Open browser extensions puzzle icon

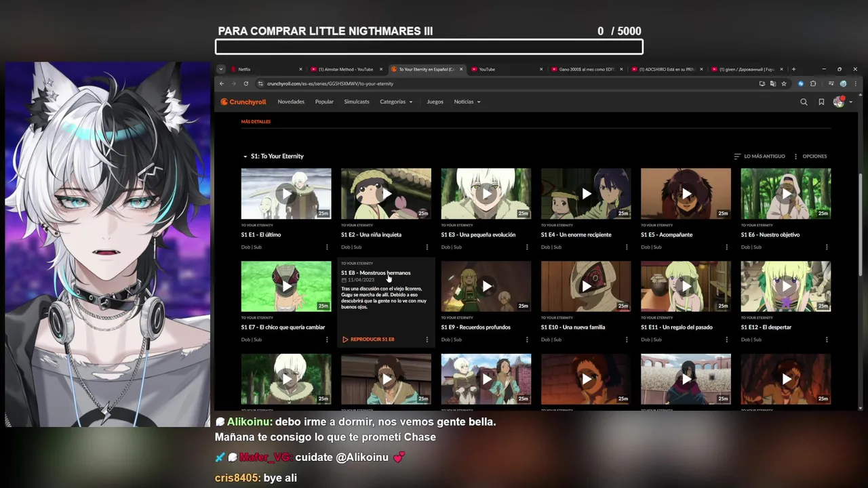tap(813, 83)
